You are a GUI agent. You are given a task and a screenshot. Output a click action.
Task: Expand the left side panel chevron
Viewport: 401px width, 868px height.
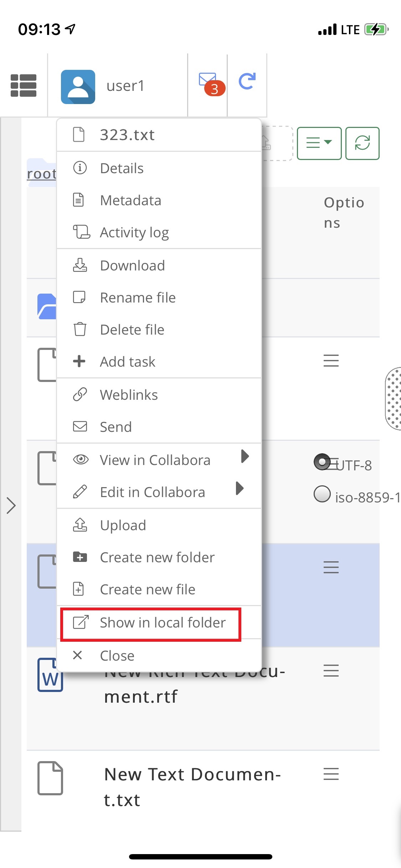pos(11,506)
